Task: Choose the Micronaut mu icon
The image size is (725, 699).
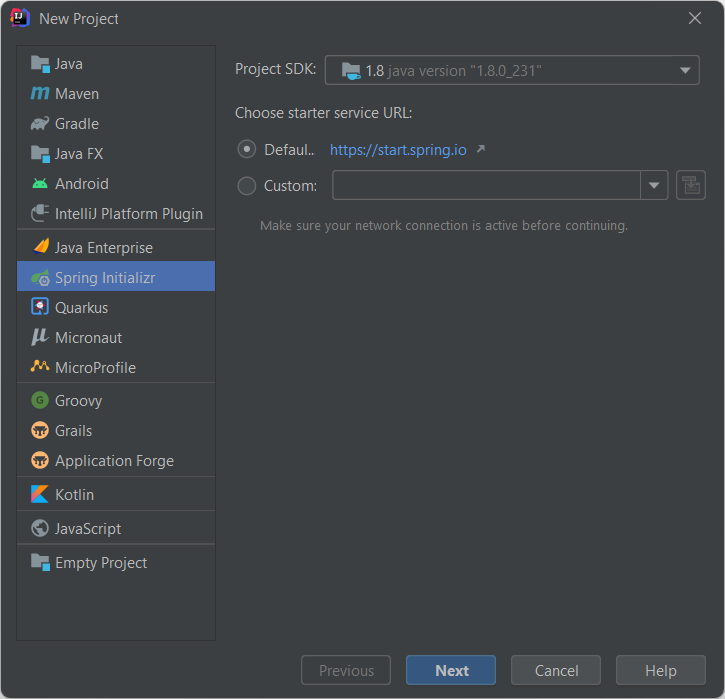Action: tap(40, 338)
